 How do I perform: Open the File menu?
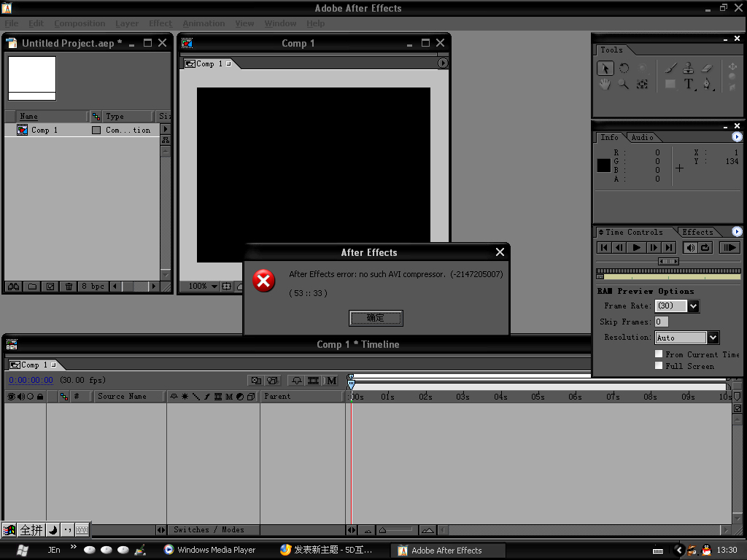pyautogui.click(x=12, y=23)
